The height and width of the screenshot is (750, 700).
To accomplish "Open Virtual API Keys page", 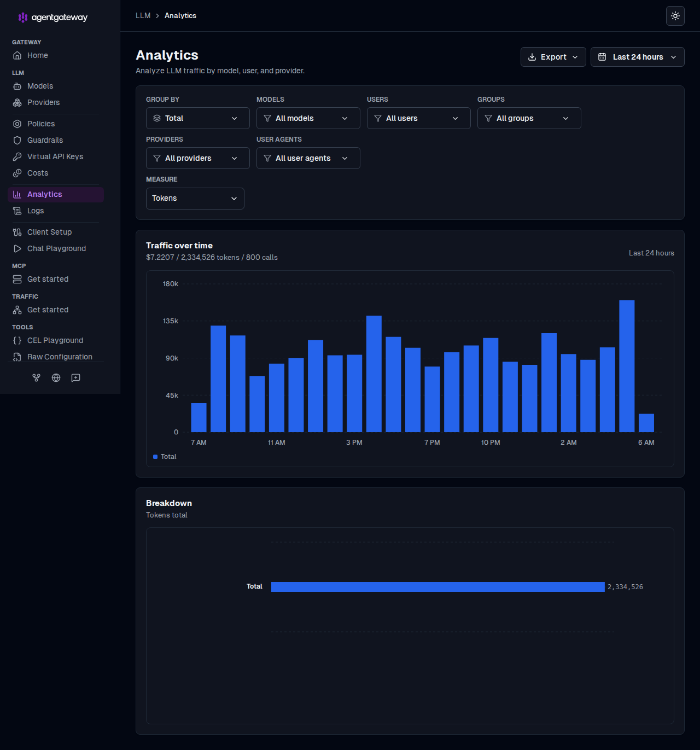I will point(56,156).
